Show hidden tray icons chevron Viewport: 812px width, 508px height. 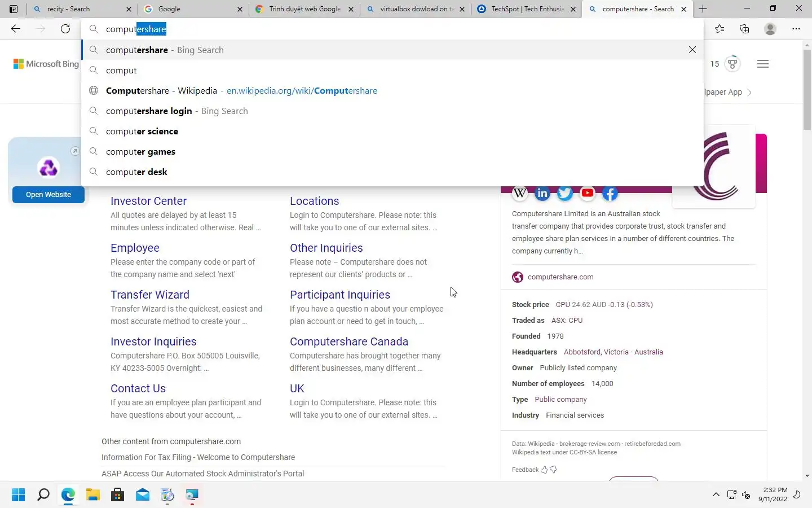[x=716, y=495]
